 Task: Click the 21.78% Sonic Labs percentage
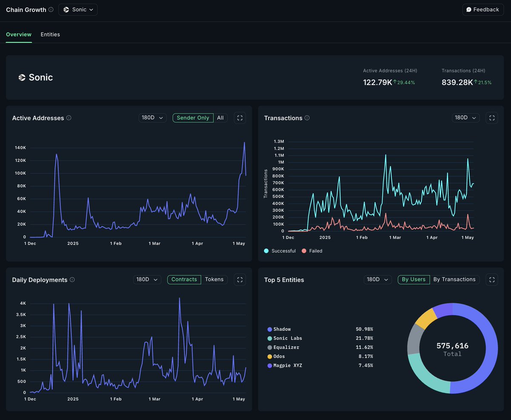pos(365,338)
